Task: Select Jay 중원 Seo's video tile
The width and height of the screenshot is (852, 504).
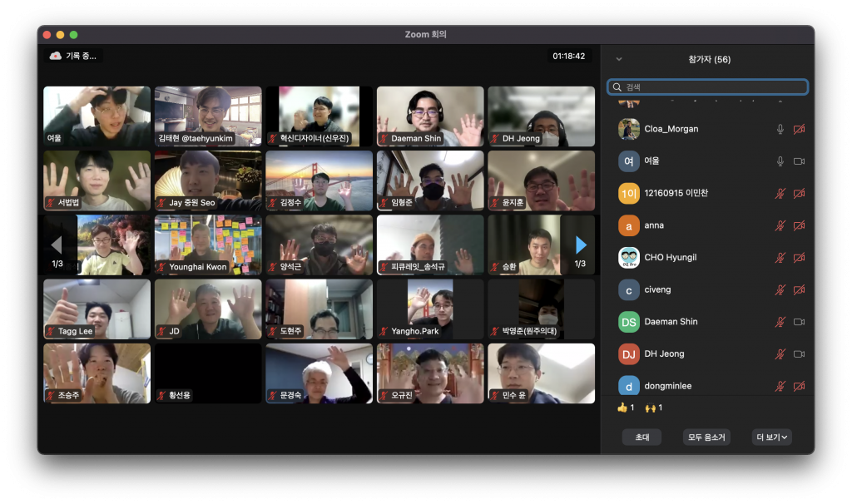Action: click(208, 180)
